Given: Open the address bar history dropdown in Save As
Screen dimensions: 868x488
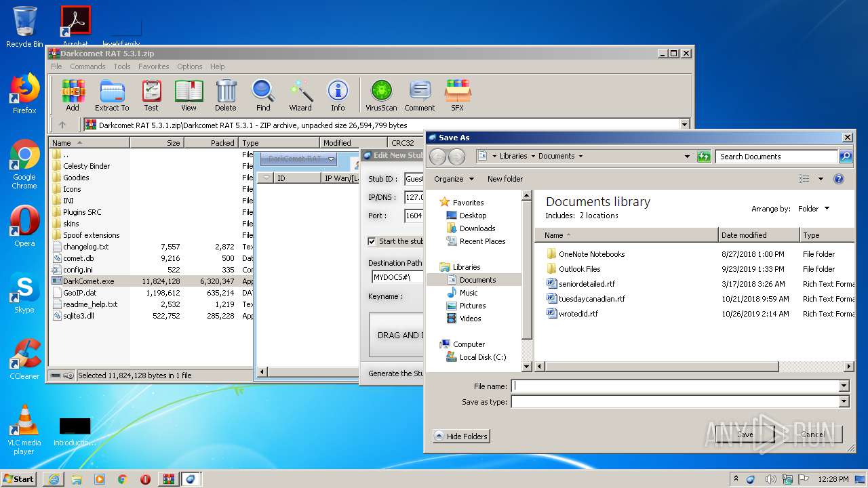Looking at the screenshot, I should [x=687, y=157].
